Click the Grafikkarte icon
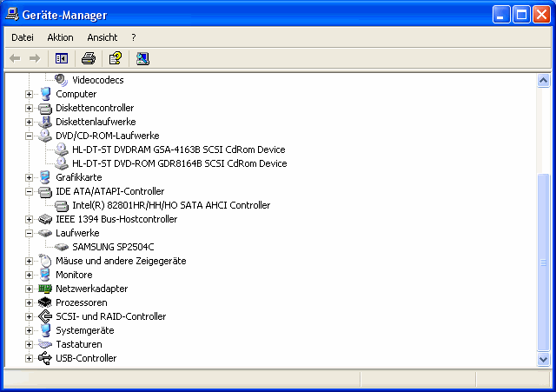This screenshot has width=556, height=392. (x=45, y=177)
